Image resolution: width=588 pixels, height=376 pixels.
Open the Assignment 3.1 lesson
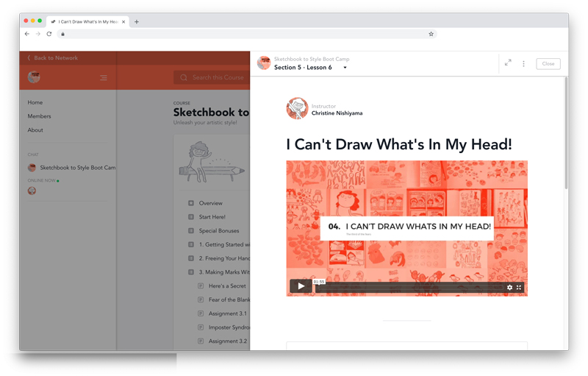[x=228, y=313]
